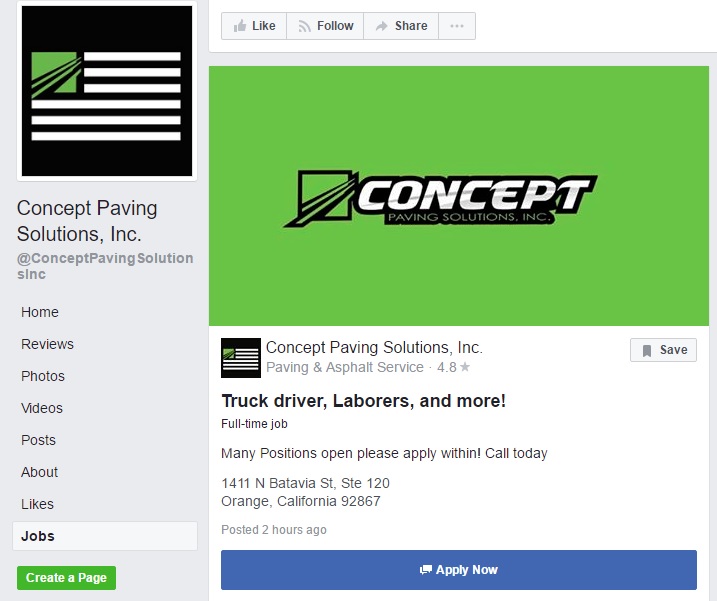The height and width of the screenshot is (601, 717).
Task: Open the Videos section
Action: [x=42, y=408]
